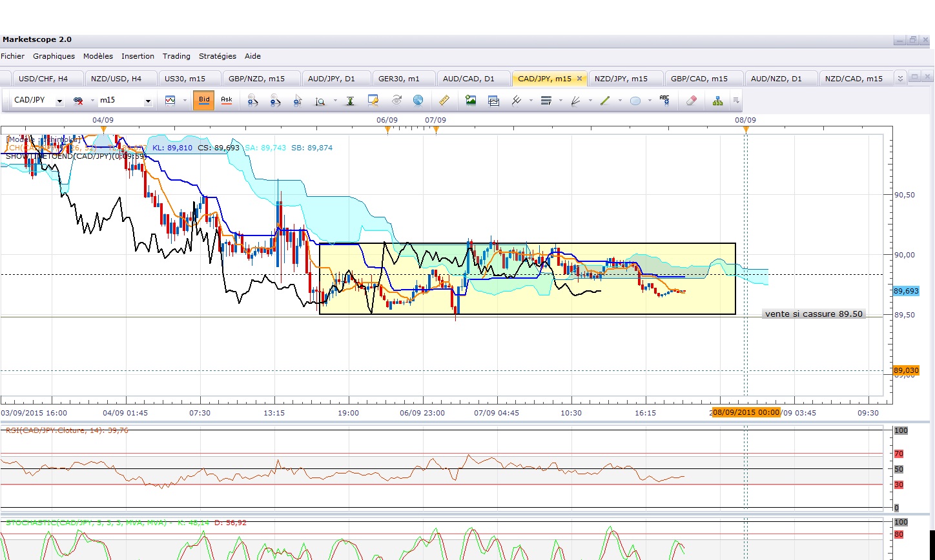
Task: Select the cursor zoom mode icon
Action: pyautogui.click(x=298, y=101)
